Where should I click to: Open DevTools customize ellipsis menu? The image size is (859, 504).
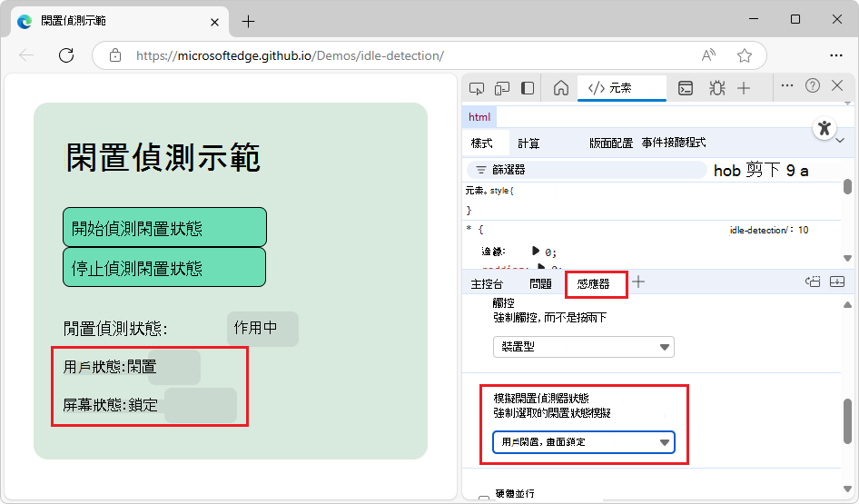pyautogui.click(x=787, y=85)
